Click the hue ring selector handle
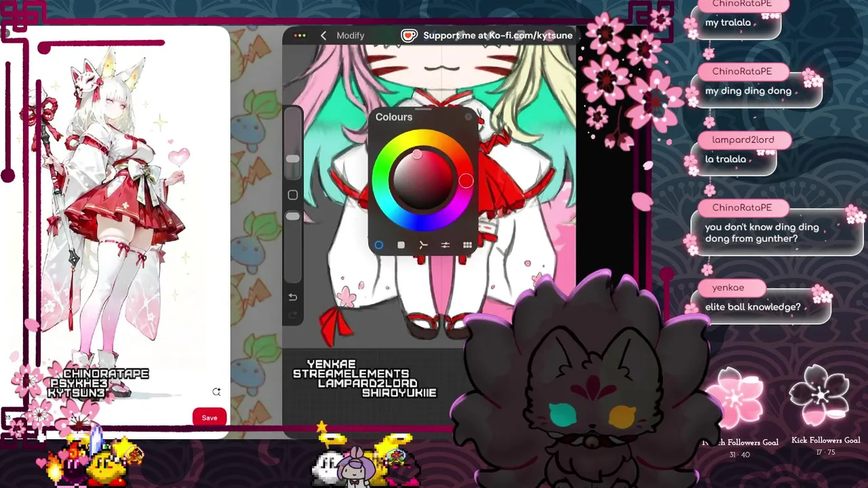The image size is (868, 488). tap(465, 180)
